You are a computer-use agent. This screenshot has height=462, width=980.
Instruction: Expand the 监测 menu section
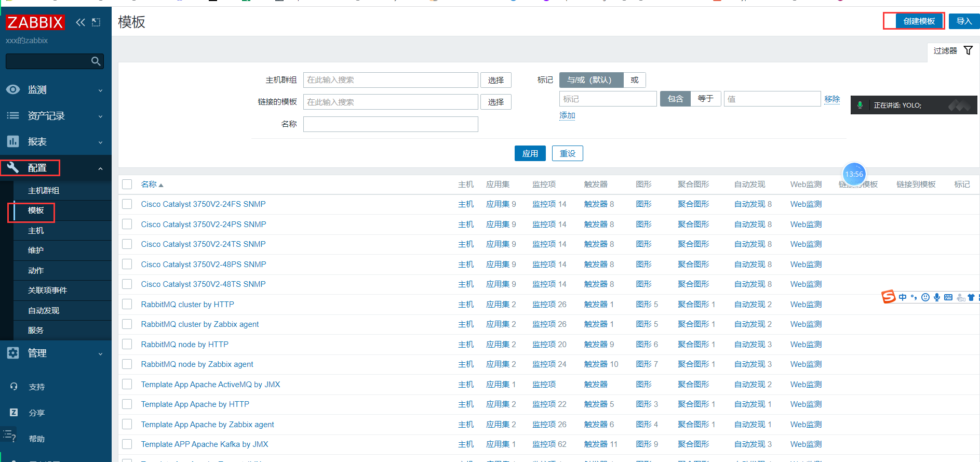click(37, 90)
